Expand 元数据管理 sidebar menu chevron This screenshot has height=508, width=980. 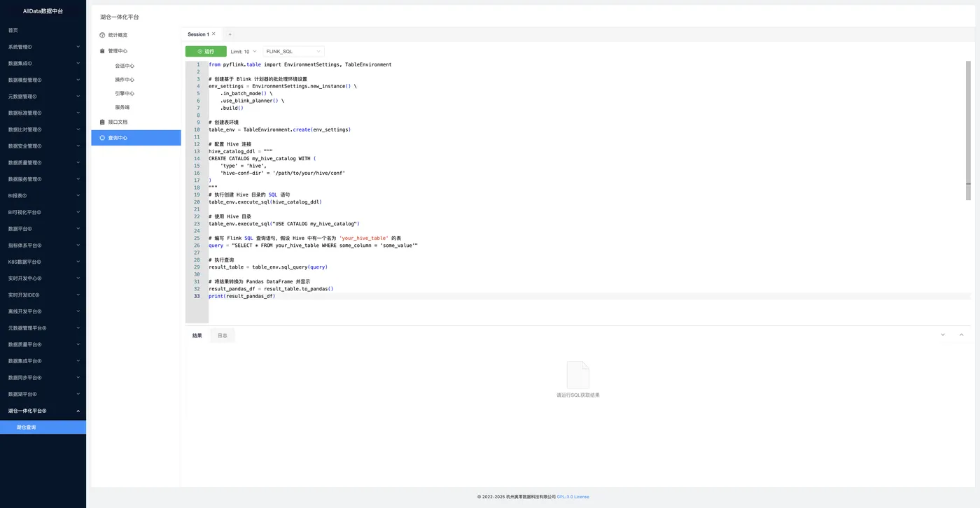[x=78, y=97]
